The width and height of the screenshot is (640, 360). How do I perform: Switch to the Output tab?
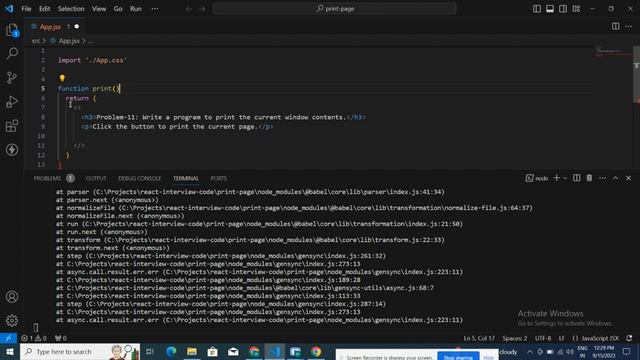tap(96, 178)
